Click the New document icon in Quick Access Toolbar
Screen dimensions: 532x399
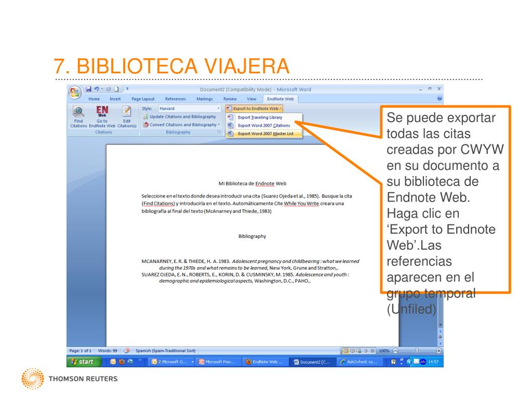[x=116, y=89]
